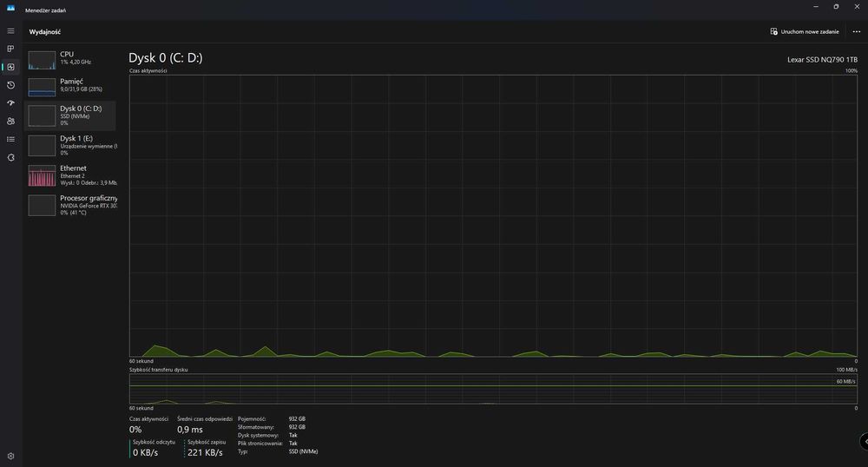Open the Services page icon
The image size is (868, 467).
[x=10, y=158]
